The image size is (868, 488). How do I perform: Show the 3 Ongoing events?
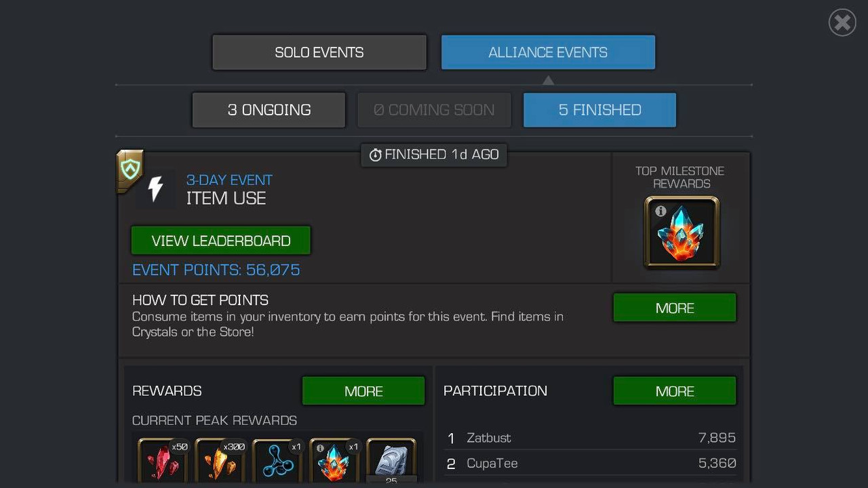[x=269, y=110]
